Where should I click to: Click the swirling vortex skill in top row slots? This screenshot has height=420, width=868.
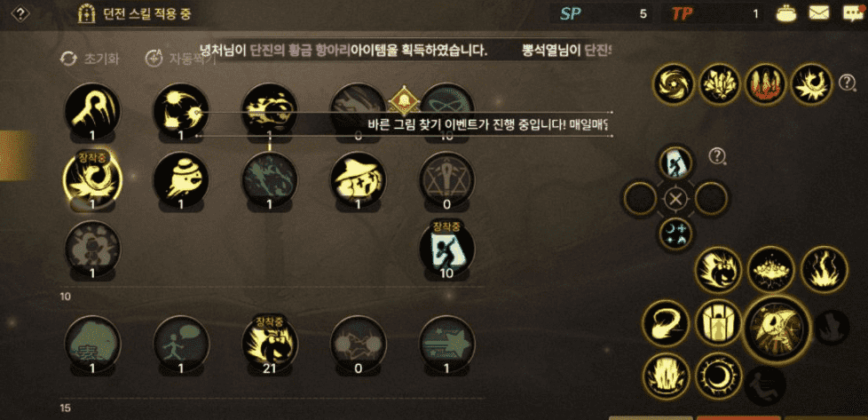click(674, 84)
